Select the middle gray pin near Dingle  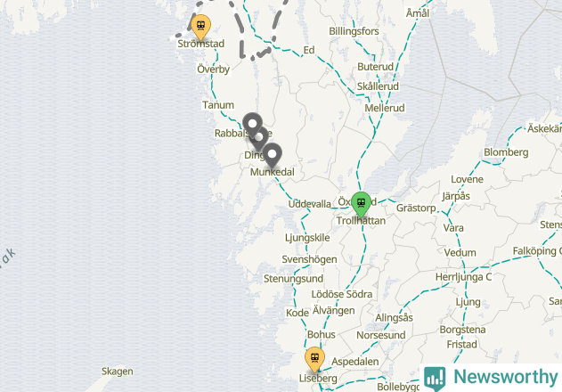click(x=260, y=139)
